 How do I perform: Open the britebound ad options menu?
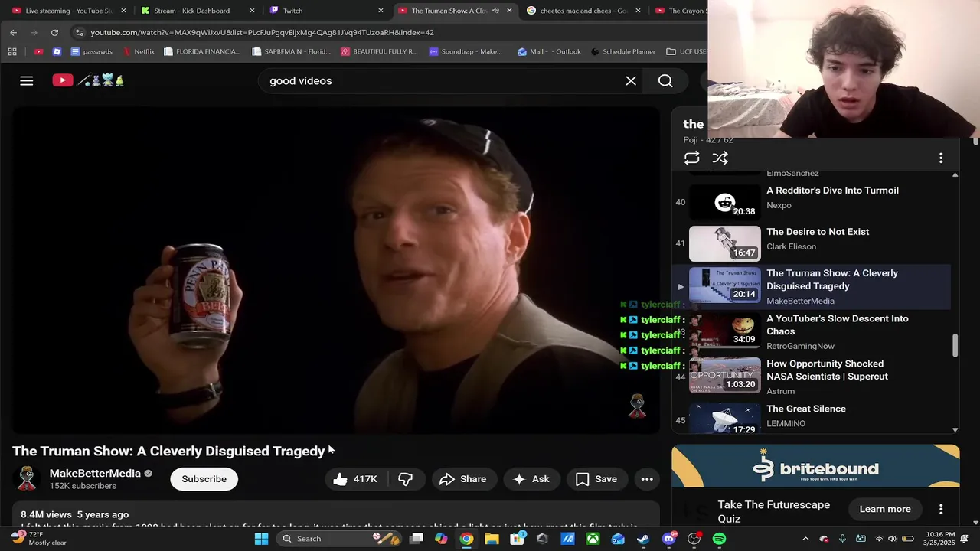[x=941, y=509]
